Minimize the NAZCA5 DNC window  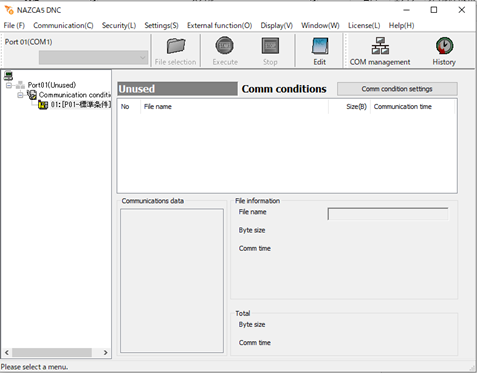pyautogui.click(x=406, y=10)
